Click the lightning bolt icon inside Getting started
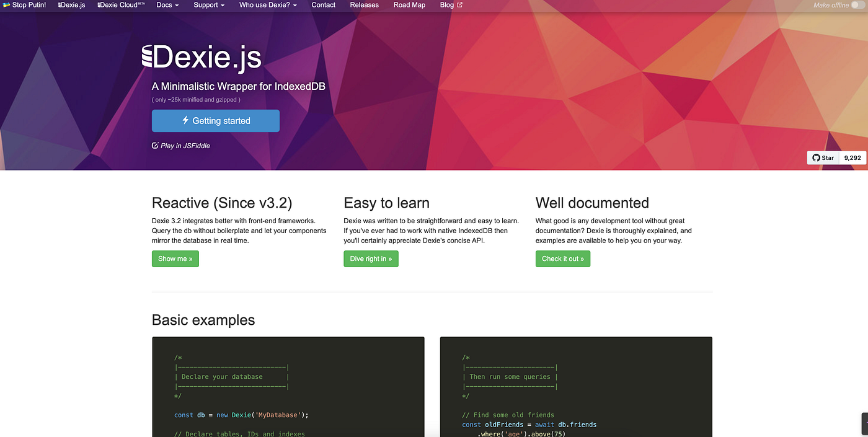 (186, 120)
